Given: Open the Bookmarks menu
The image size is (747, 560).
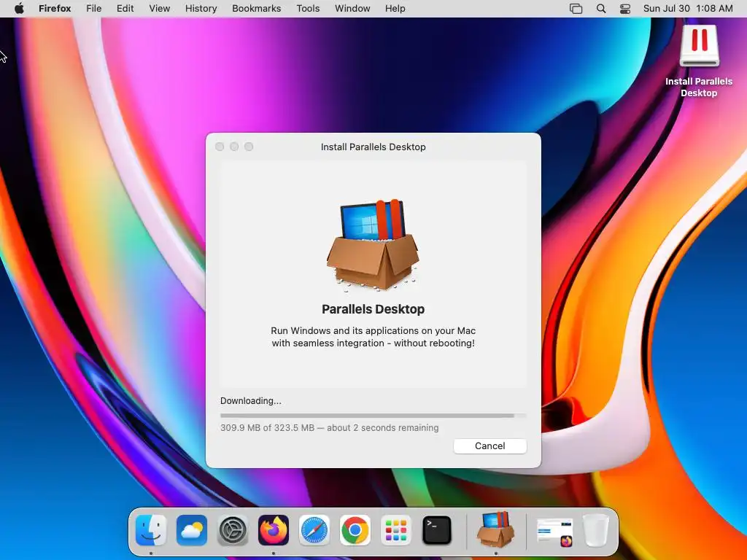Looking at the screenshot, I should coord(256,8).
